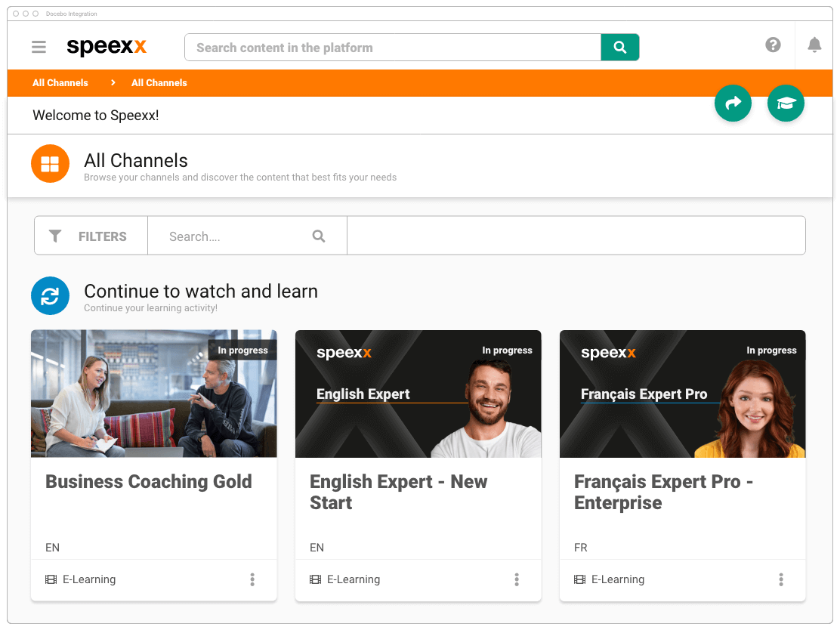
Task: Click the filter funnel icon
Action: coord(55,236)
